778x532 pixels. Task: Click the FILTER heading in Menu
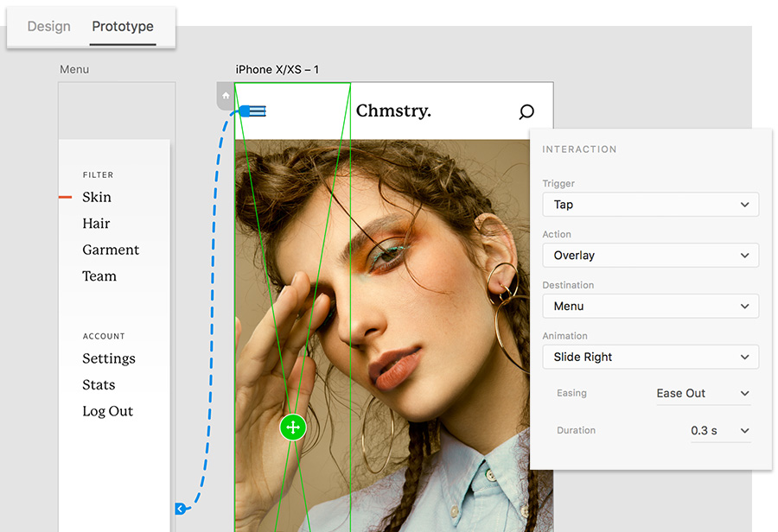pos(99,175)
